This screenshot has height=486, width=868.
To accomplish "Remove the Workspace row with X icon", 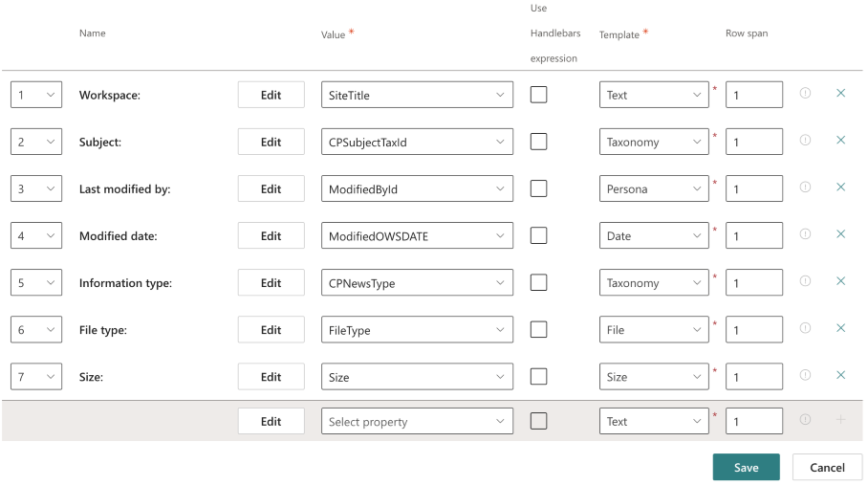I will pyautogui.click(x=840, y=93).
